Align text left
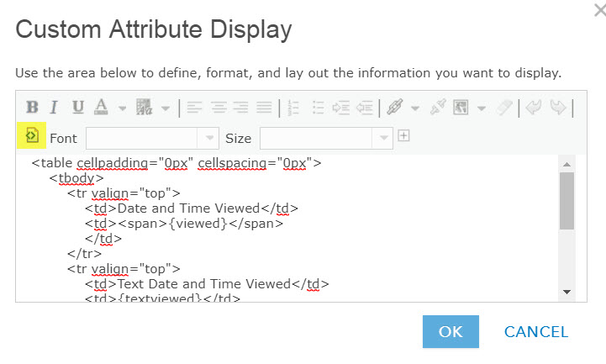The width and height of the screenshot is (606, 364). [x=194, y=108]
